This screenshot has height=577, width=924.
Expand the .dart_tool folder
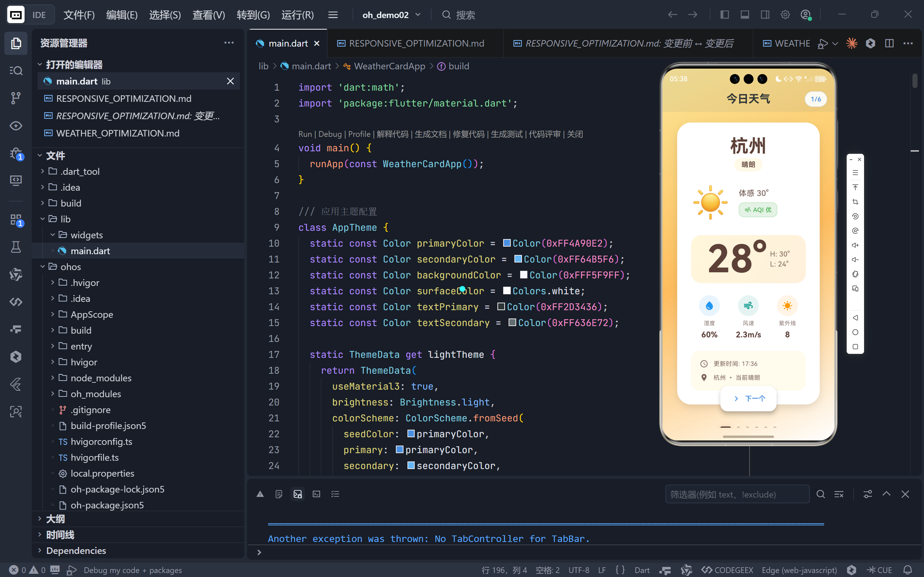click(x=80, y=172)
